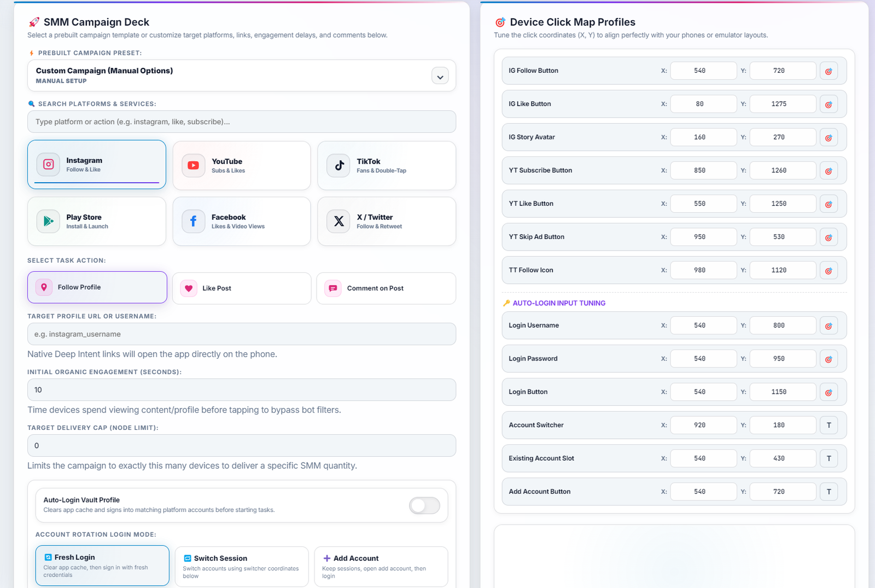Select Switch Session rotation mode

click(x=242, y=567)
